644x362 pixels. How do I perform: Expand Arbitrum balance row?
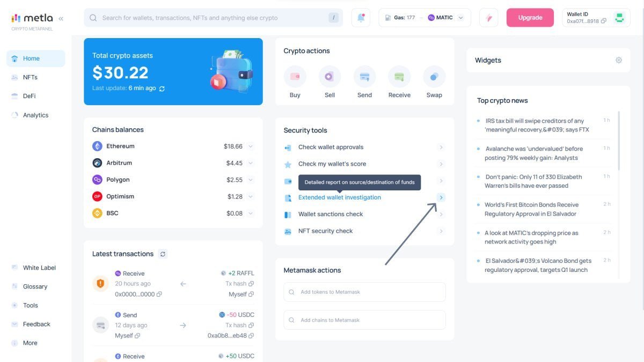click(251, 163)
